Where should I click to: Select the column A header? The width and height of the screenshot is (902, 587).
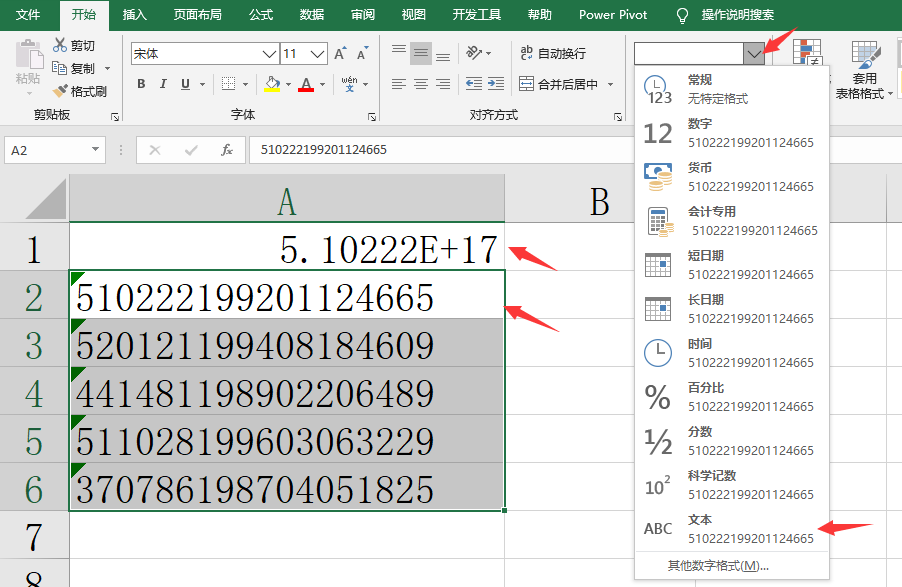[x=286, y=201]
